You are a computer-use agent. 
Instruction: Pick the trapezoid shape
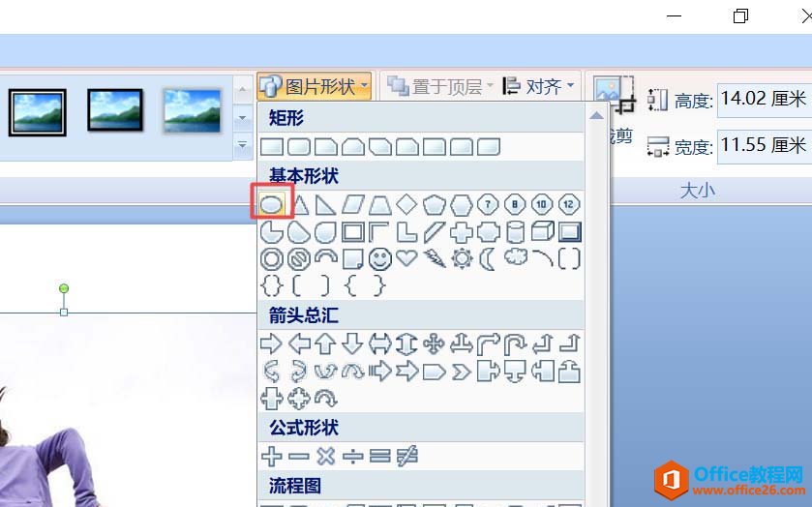tap(379, 204)
